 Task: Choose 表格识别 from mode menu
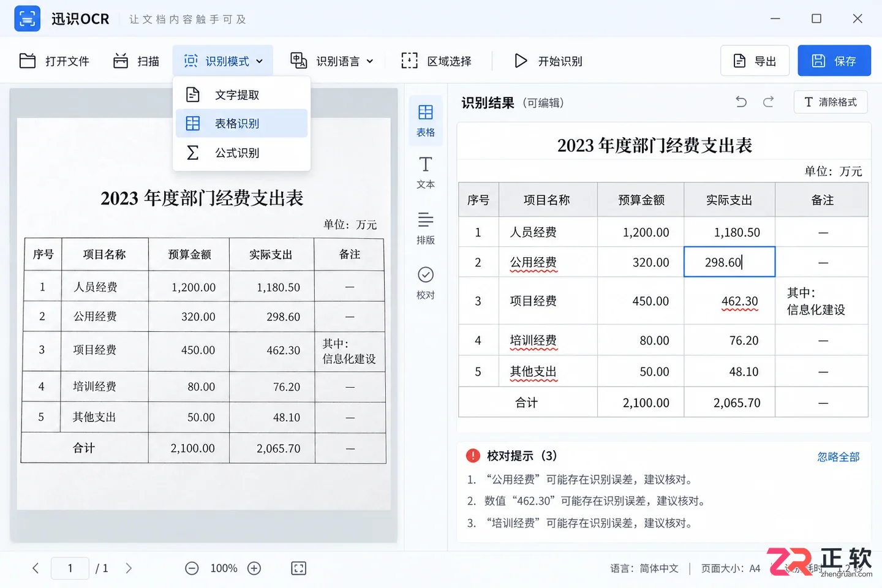241,124
